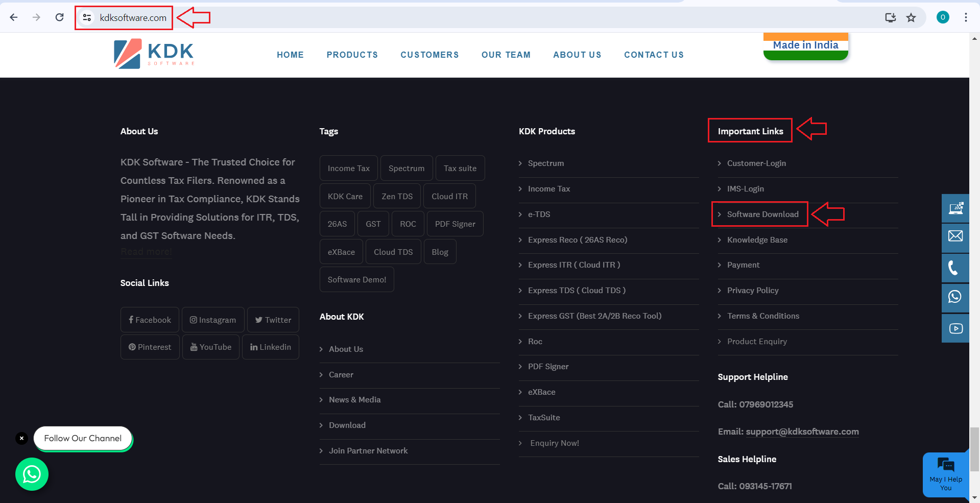Viewport: 980px width, 503px height.
Task: Select the Spectrum tag
Action: pyautogui.click(x=407, y=168)
